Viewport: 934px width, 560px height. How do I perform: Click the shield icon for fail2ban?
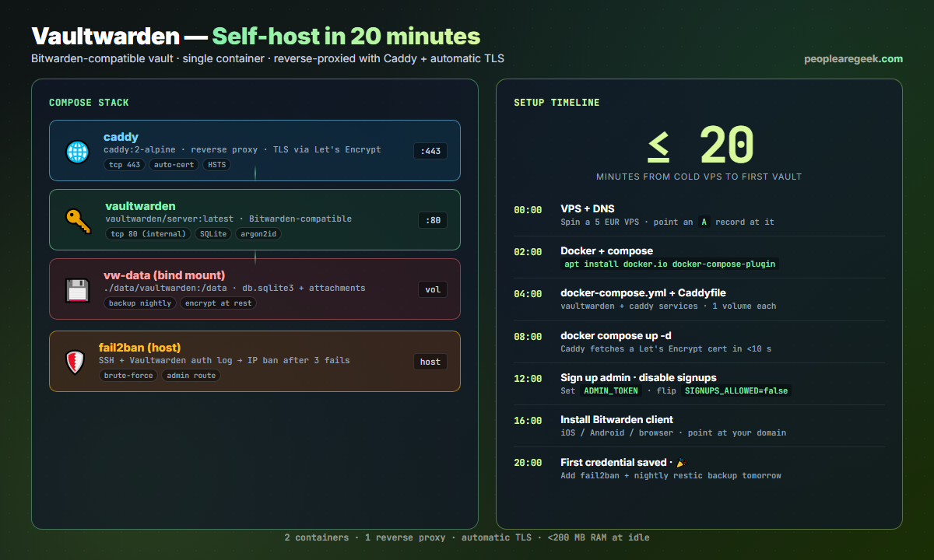pyautogui.click(x=75, y=362)
